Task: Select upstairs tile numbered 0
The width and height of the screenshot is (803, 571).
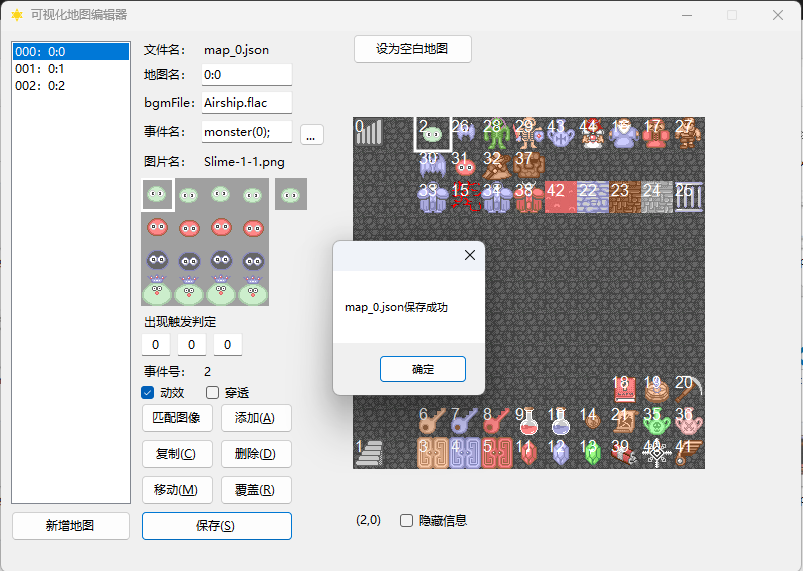Action: 369,133
